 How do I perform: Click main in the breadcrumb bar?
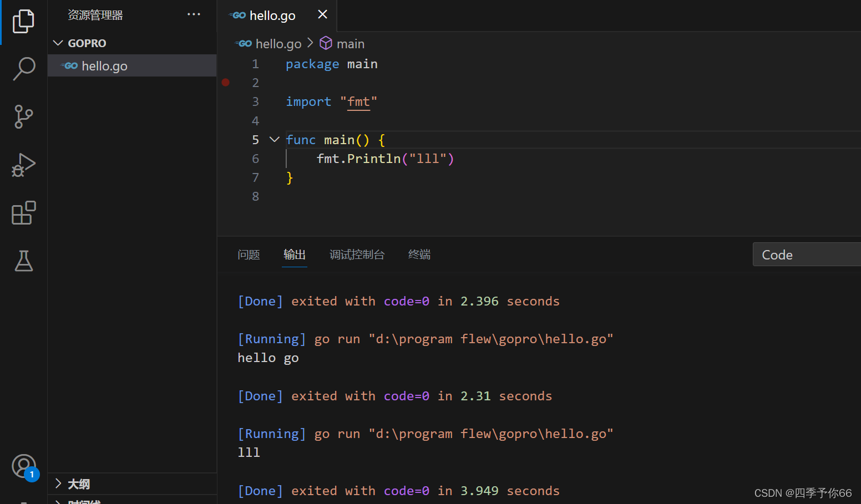pos(350,43)
